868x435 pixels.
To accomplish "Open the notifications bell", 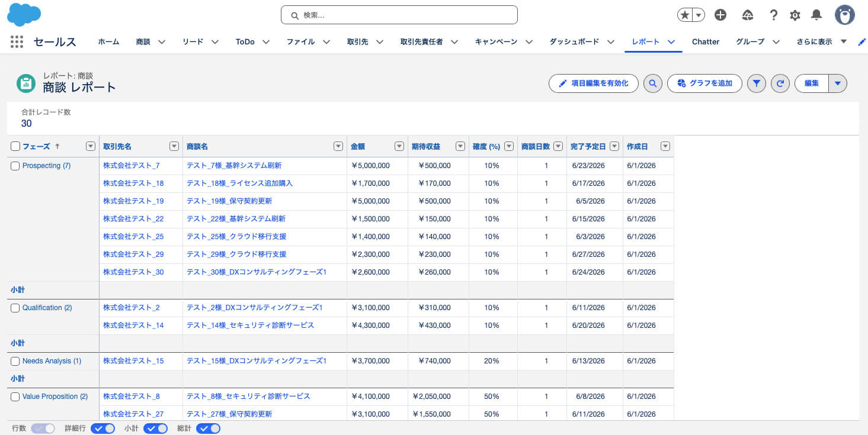I will 816,15.
